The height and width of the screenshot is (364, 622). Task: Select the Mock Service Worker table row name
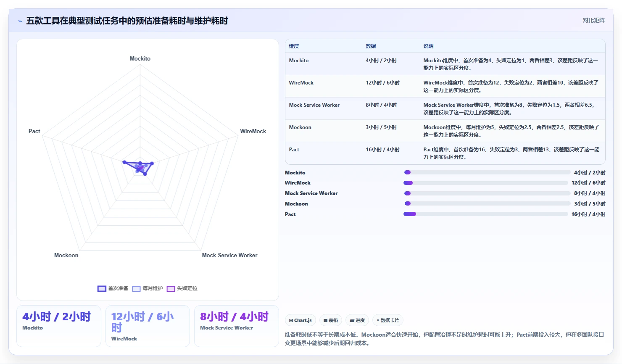(314, 105)
